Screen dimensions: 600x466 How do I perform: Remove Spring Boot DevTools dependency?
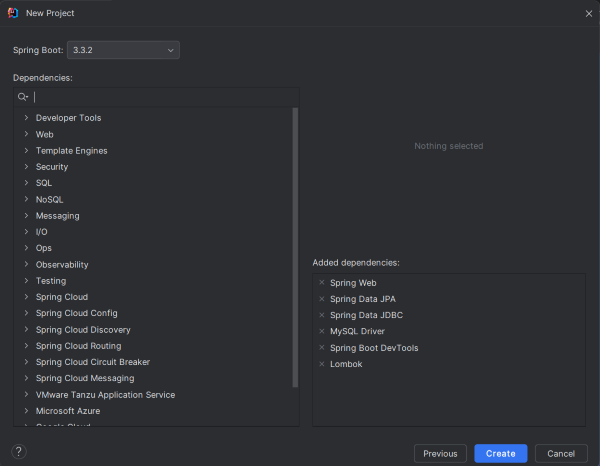point(322,347)
